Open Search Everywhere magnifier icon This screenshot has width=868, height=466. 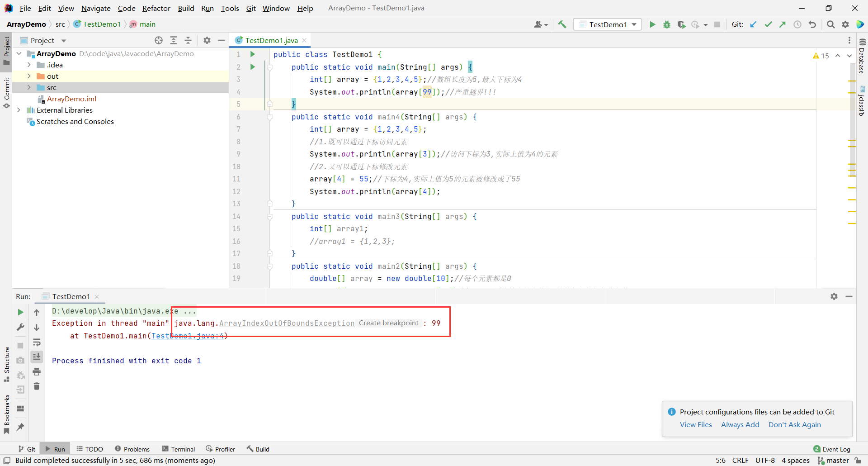coord(830,24)
